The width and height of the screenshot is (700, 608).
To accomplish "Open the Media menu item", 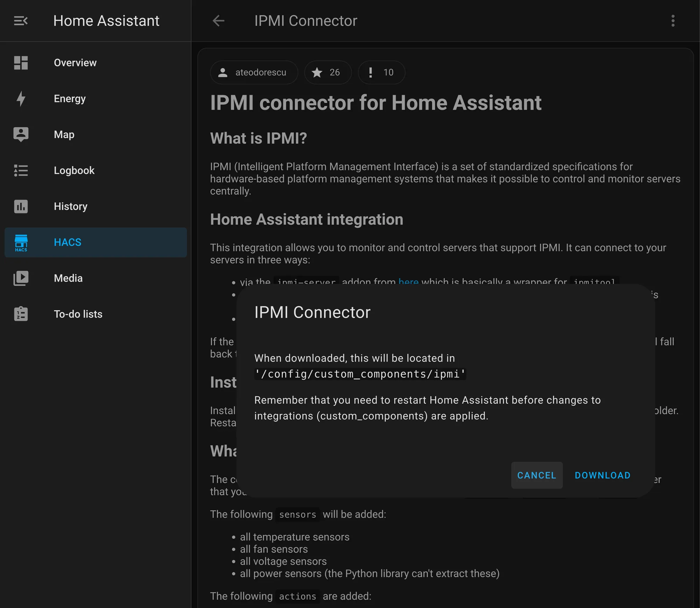I will 96,278.
